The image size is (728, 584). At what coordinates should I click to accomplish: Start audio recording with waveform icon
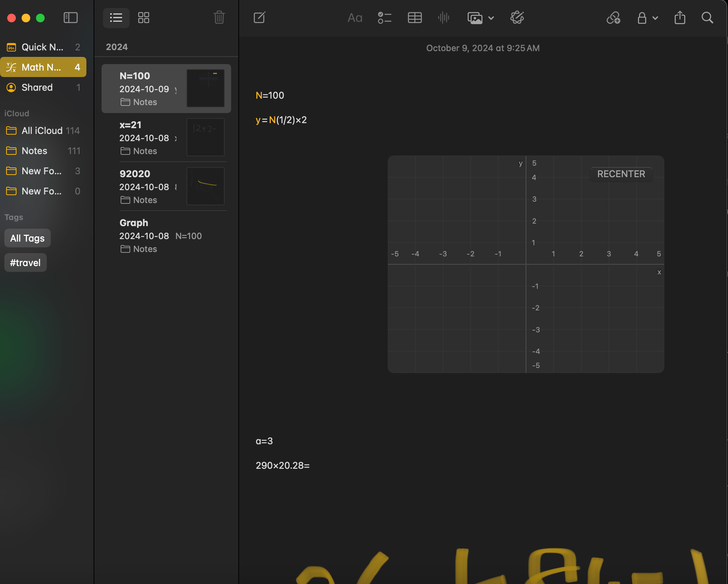coord(444,18)
